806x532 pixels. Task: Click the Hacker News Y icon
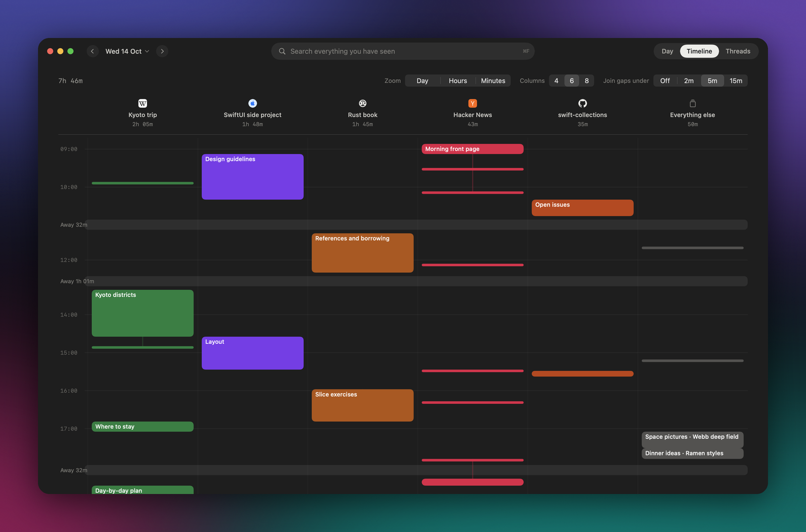point(473,103)
